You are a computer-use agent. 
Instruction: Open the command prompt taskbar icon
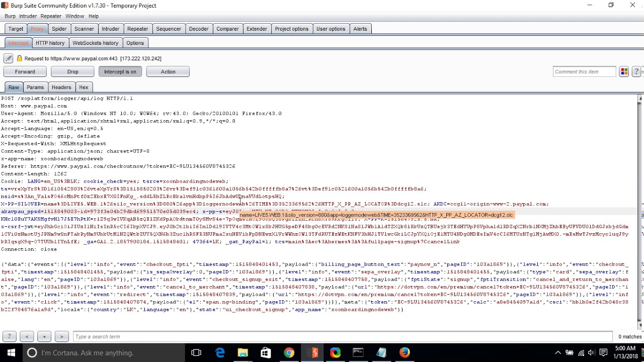(358, 352)
